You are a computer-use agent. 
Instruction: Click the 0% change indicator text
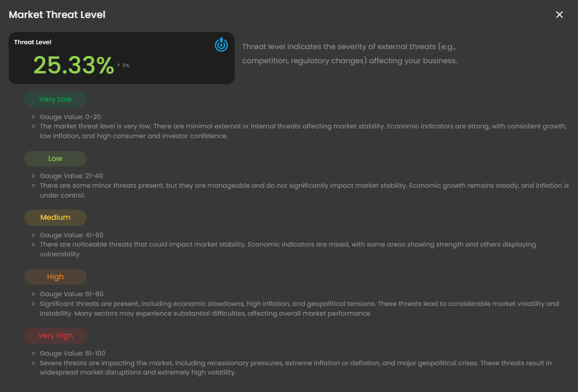[x=126, y=65]
